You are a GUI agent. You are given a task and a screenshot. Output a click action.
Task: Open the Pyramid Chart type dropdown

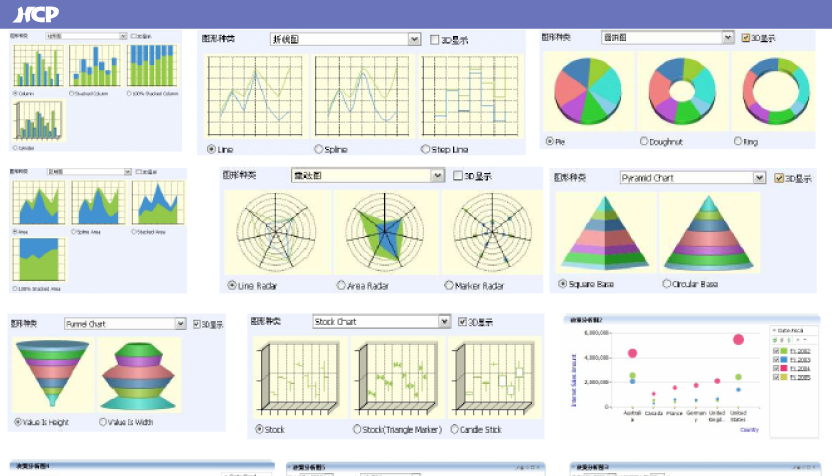point(760,178)
